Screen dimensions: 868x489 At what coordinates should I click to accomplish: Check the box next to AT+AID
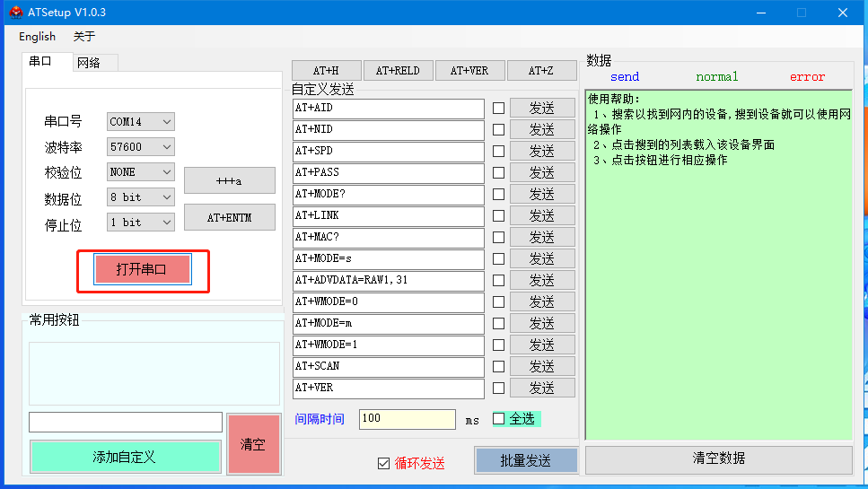(x=498, y=108)
